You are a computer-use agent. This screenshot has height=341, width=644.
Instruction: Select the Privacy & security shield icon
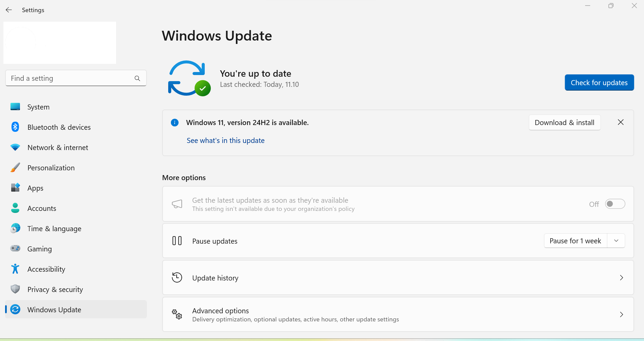coord(15,289)
